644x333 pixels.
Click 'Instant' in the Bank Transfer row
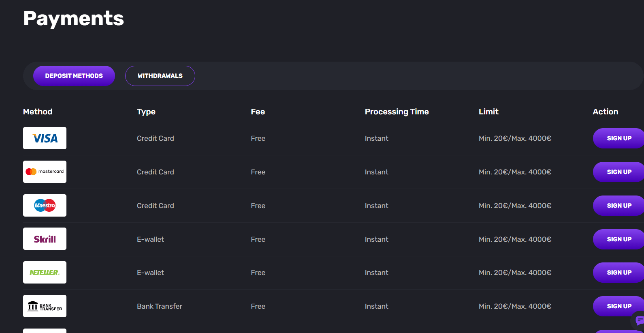[376, 306]
